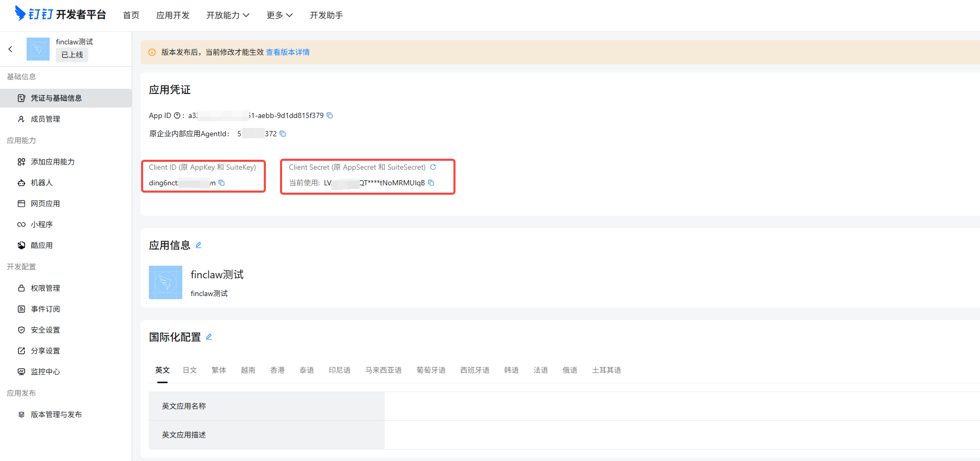Edit 国际化配置 with the pencil icon
The image size is (980, 461).
[x=209, y=337]
